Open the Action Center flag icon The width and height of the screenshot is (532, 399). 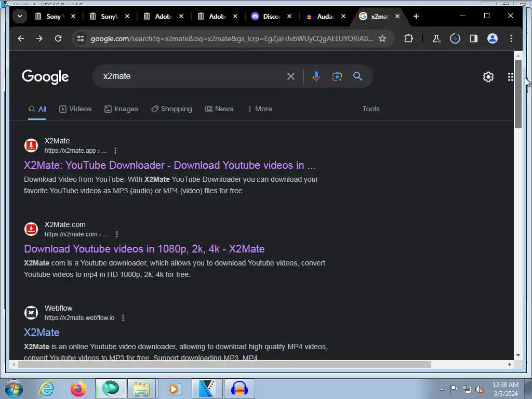point(454,389)
